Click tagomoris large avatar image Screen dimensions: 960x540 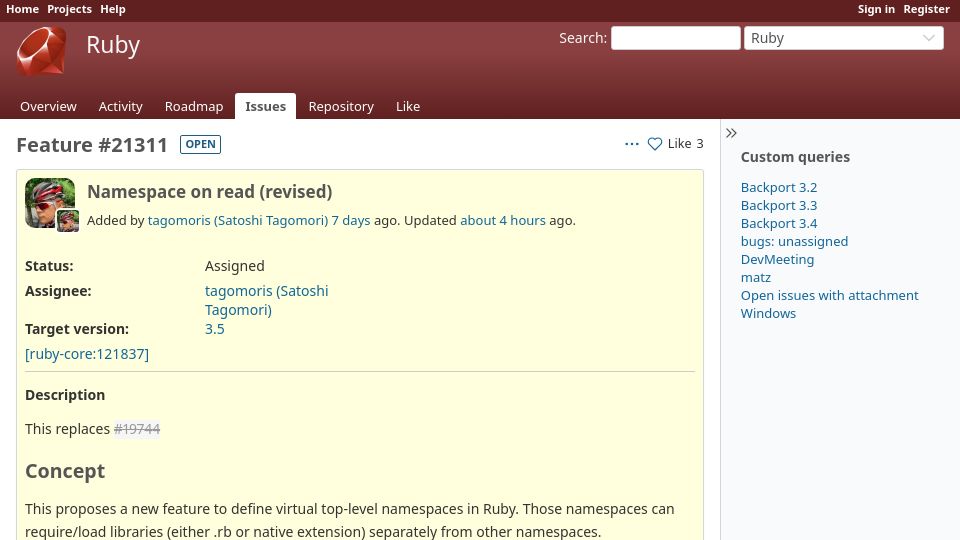click(50, 203)
